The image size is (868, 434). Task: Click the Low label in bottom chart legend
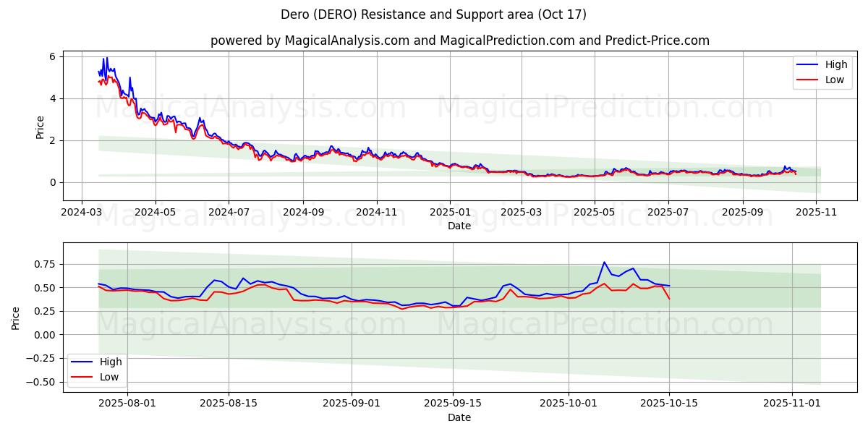coord(109,377)
